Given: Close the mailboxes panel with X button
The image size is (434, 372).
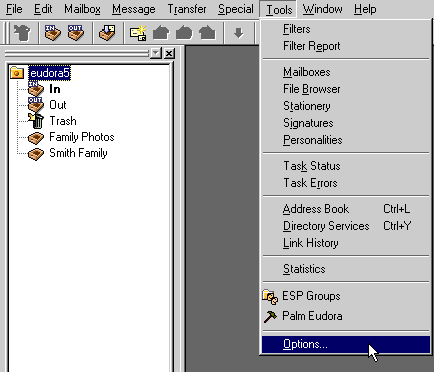Looking at the screenshot, I should [169, 53].
